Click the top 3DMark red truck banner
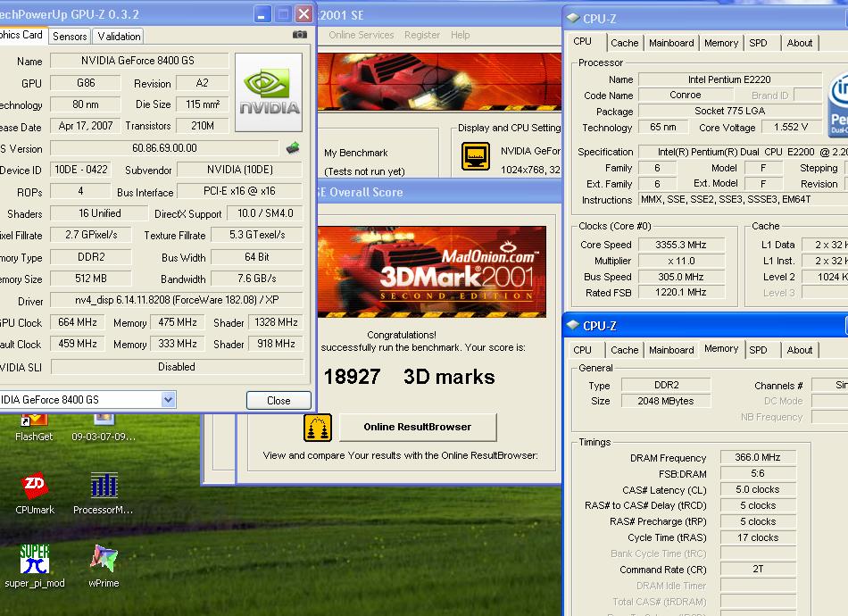 pyautogui.click(x=439, y=81)
